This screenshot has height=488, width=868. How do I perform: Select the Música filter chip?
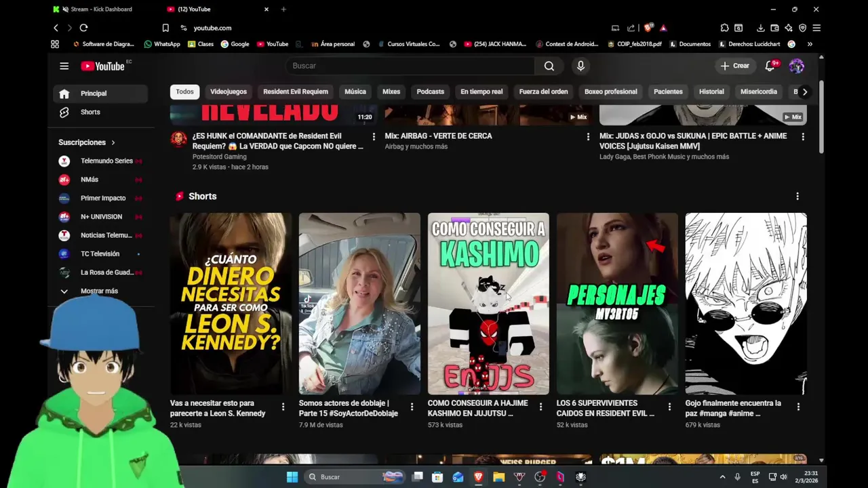pyautogui.click(x=355, y=91)
